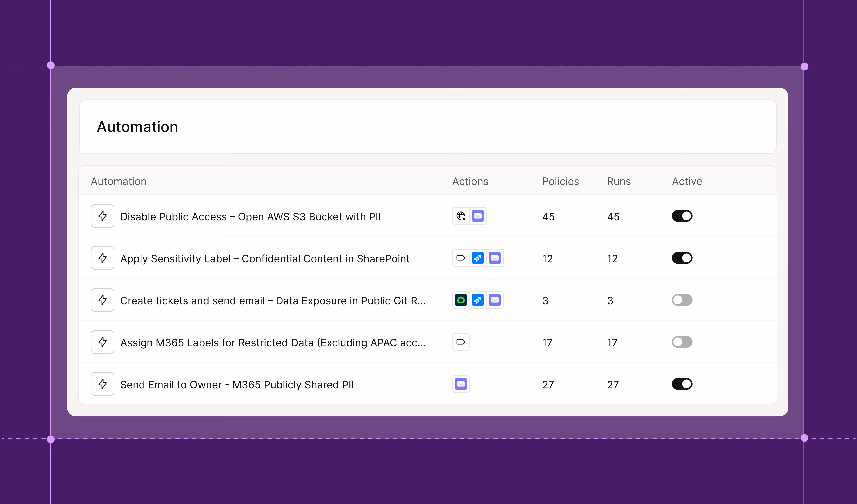This screenshot has height=504, width=857.
Task: Select email action icon in Send Email to Owner row
Action: [461, 384]
